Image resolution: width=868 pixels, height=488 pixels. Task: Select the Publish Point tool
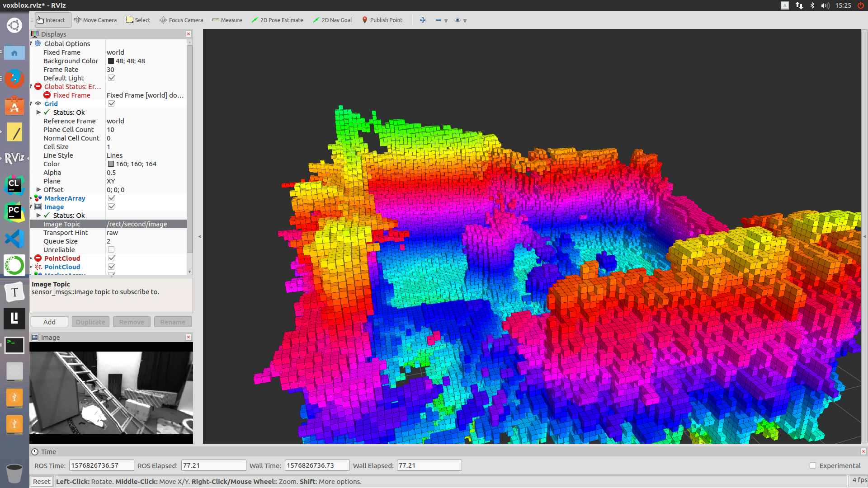(382, 20)
